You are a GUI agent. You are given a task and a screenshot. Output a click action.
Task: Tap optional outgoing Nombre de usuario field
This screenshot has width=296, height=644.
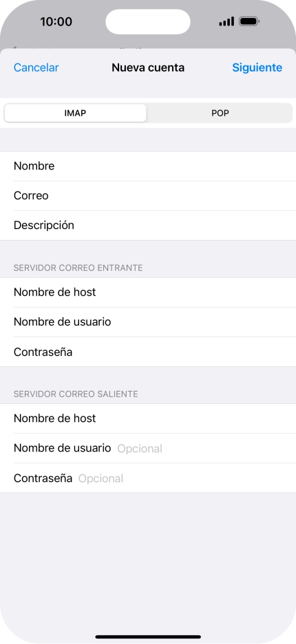pos(148,448)
